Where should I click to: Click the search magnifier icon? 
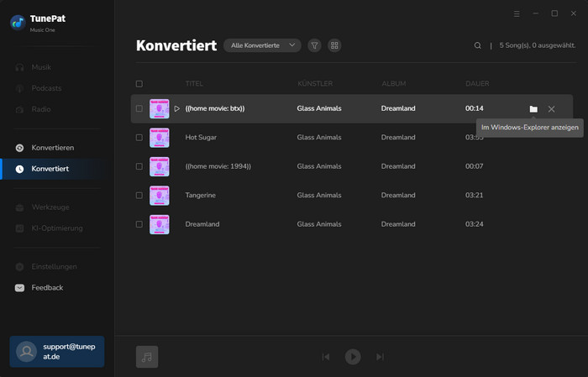pos(477,45)
